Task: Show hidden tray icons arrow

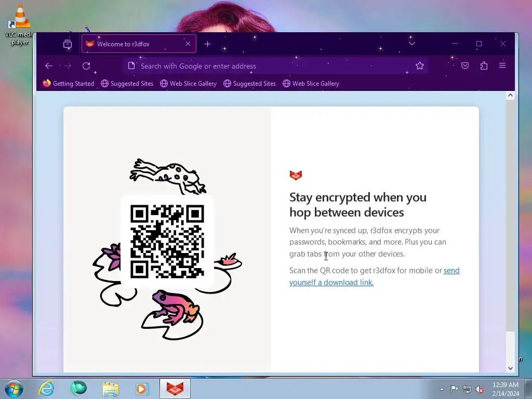Action: 442,389
